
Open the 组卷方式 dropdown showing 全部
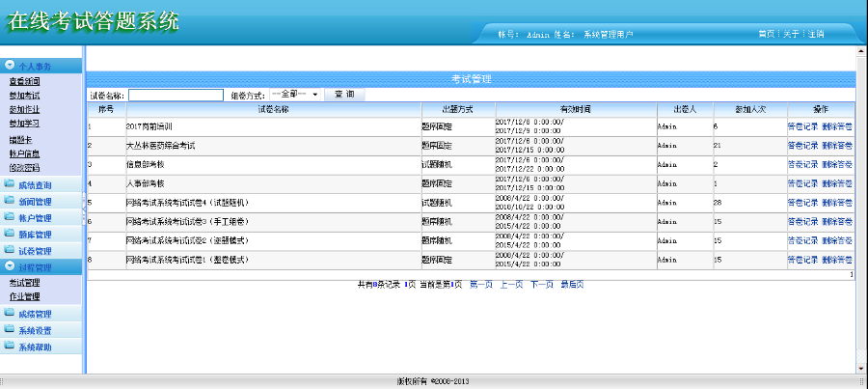(x=295, y=95)
